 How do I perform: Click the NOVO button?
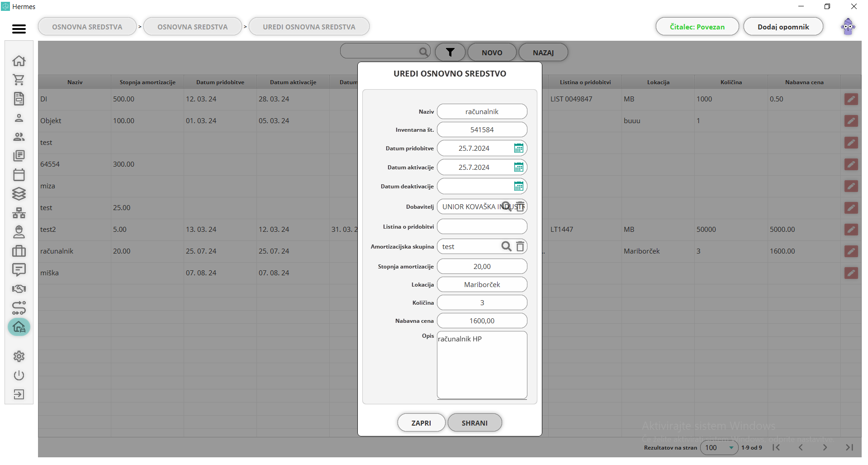coord(492,53)
